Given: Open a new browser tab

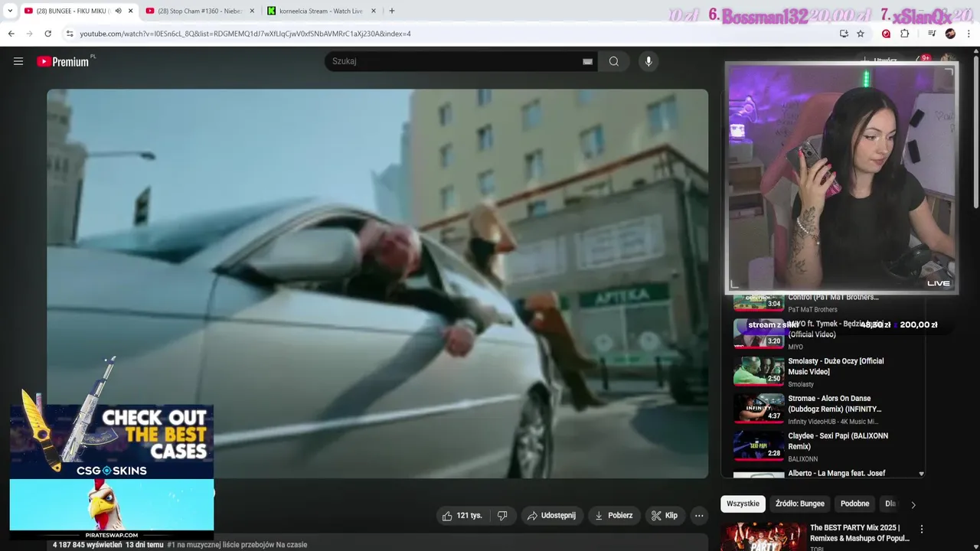Looking at the screenshot, I should coord(392,11).
